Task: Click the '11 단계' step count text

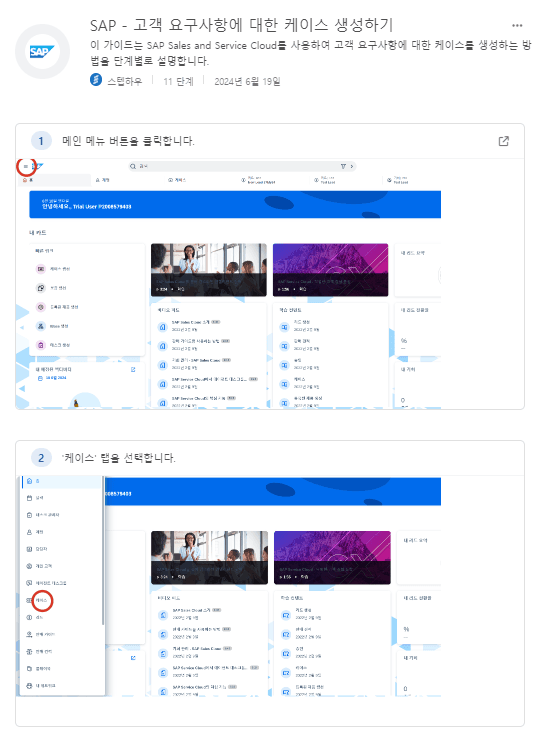Action: [178, 81]
